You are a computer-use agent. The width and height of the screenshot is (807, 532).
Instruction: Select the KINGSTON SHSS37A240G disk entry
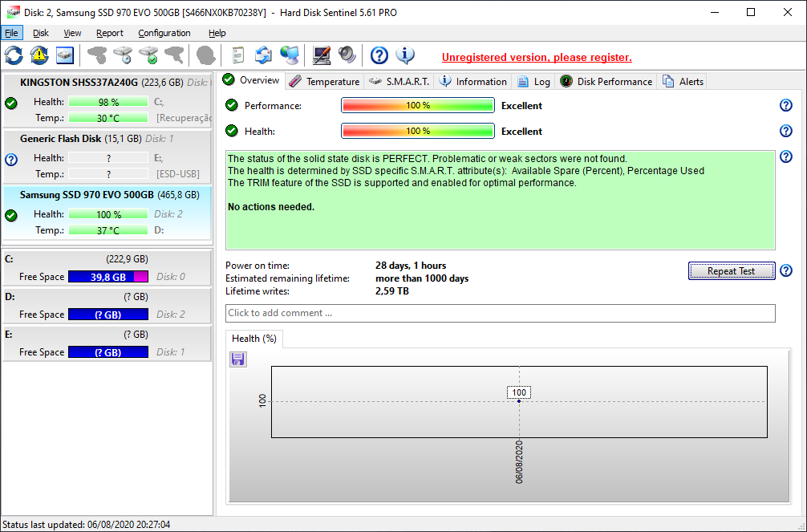107,100
